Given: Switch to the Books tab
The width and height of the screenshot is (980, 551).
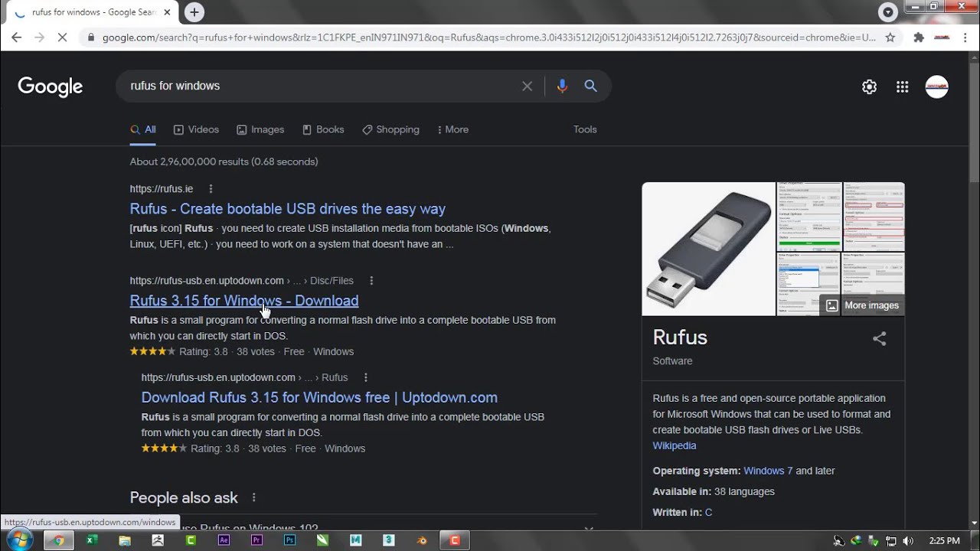Looking at the screenshot, I should [x=323, y=129].
